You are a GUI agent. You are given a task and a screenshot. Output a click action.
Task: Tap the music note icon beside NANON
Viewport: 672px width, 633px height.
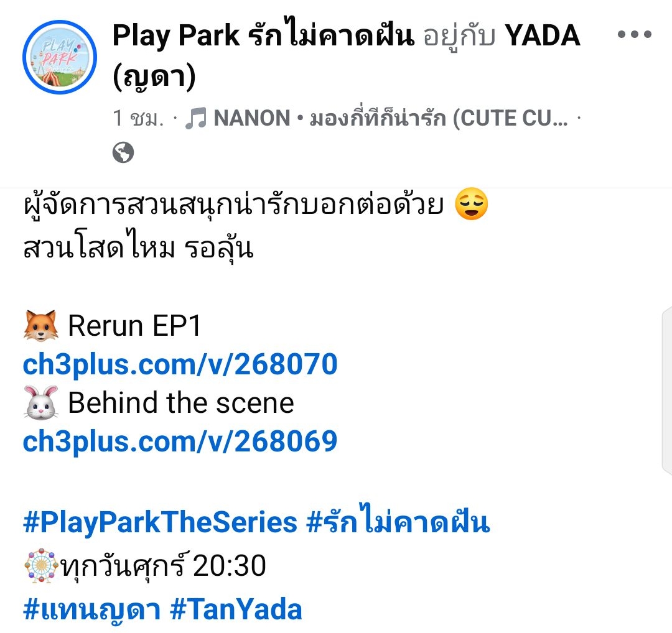[x=196, y=118]
